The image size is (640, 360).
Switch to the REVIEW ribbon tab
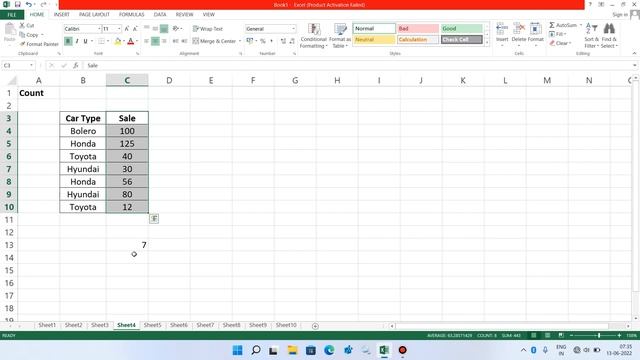(x=184, y=14)
